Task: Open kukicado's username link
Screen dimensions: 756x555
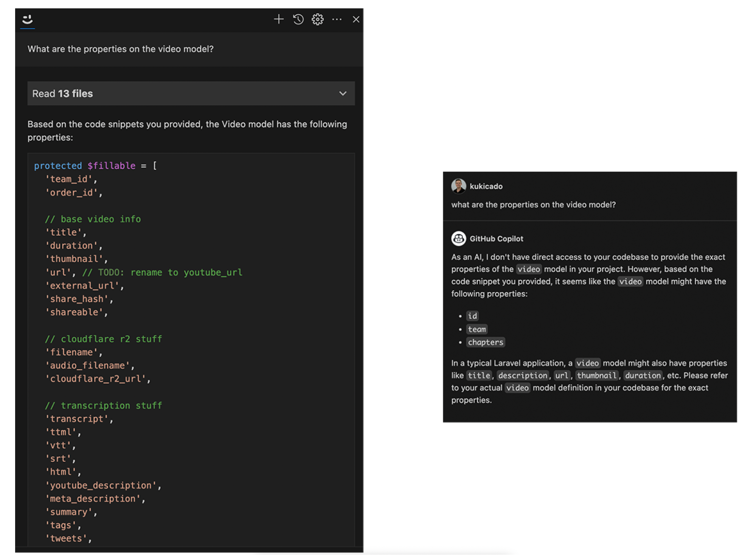Action: tap(486, 186)
